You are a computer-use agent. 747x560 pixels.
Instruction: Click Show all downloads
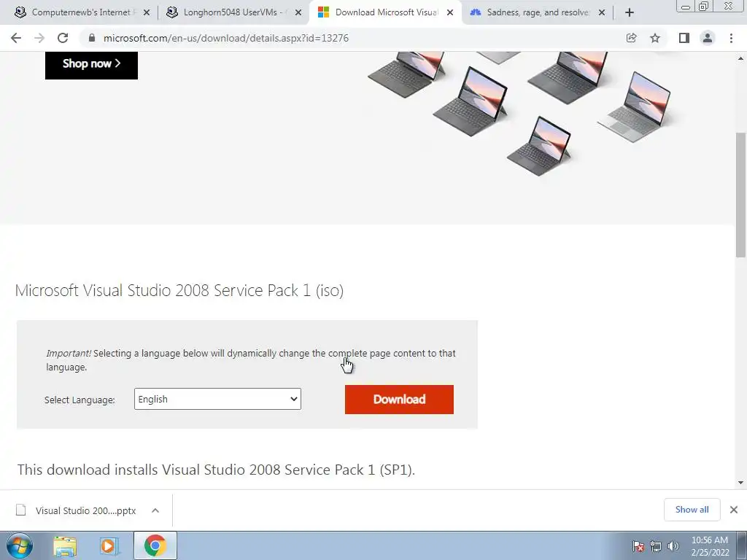click(x=692, y=510)
